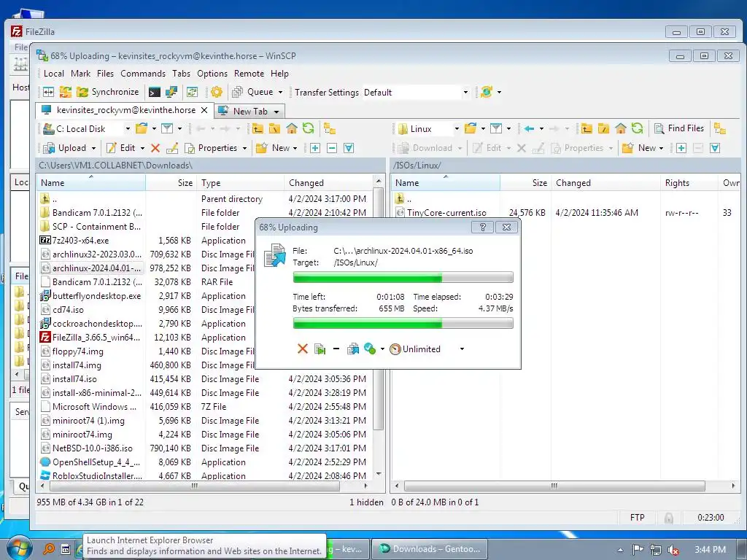This screenshot has height=560, width=747.
Task: Go to local root directory icon
Action: (274, 128)
